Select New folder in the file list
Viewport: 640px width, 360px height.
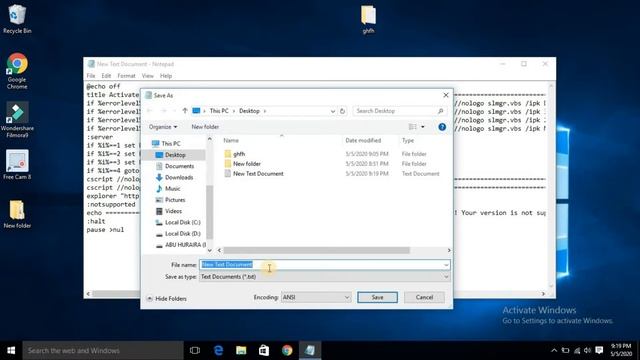(x=247, y=164)
